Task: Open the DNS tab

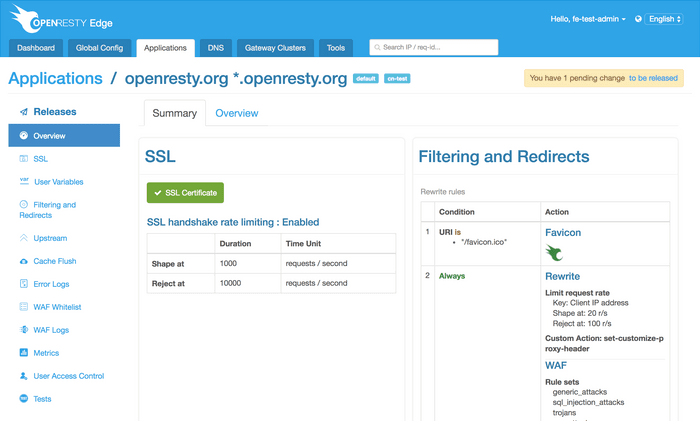Action: [x=216, y=48]
